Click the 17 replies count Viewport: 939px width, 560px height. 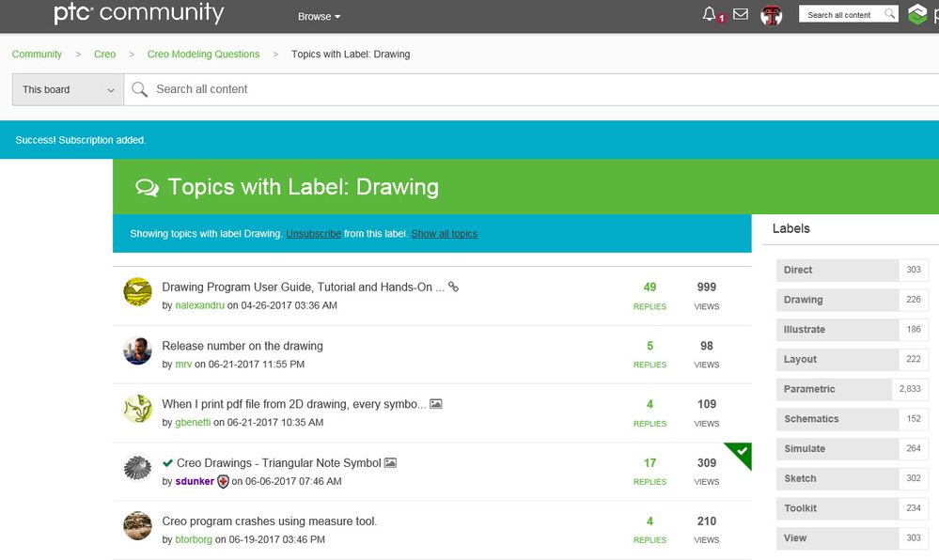coord(649,463)
